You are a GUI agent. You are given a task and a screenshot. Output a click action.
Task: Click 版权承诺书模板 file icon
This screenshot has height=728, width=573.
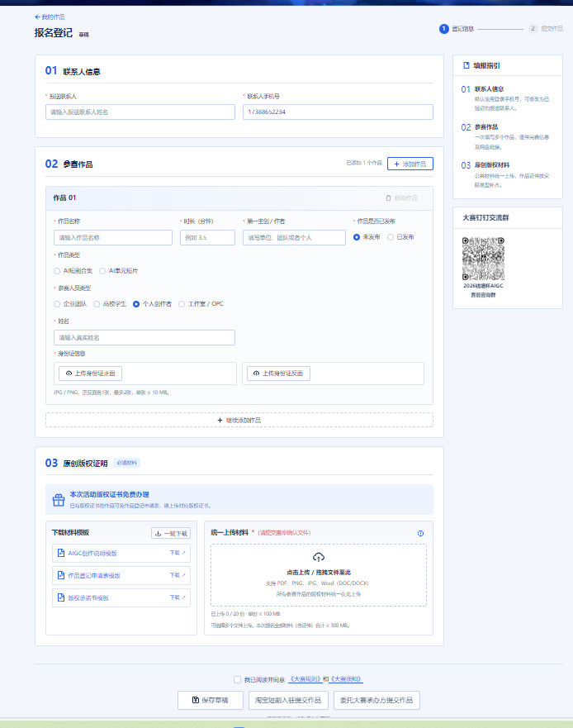[61, 597]
